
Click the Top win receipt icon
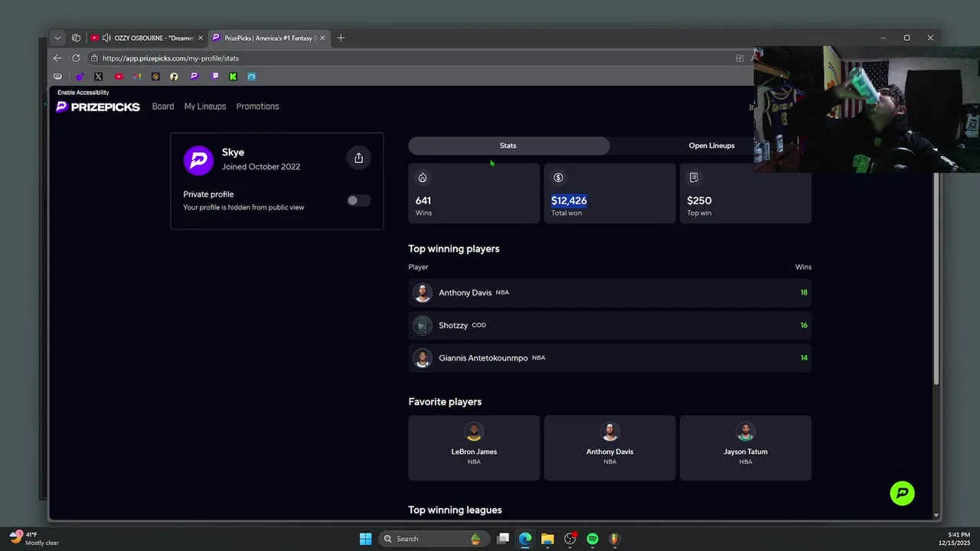click(x=694, y=178)
